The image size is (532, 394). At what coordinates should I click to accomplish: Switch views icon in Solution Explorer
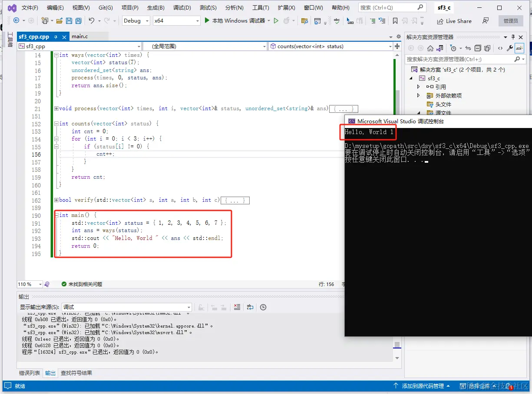point(440,48)
